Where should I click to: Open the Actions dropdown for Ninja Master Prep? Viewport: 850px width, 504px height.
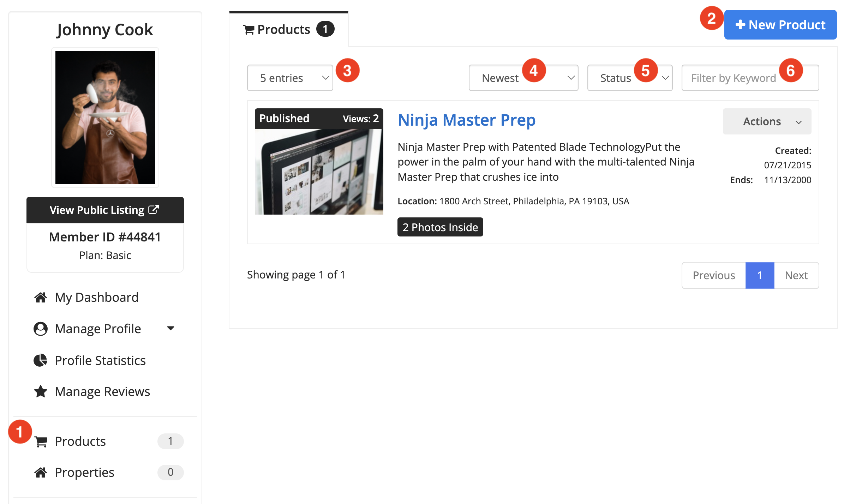(x=767, y=121)
